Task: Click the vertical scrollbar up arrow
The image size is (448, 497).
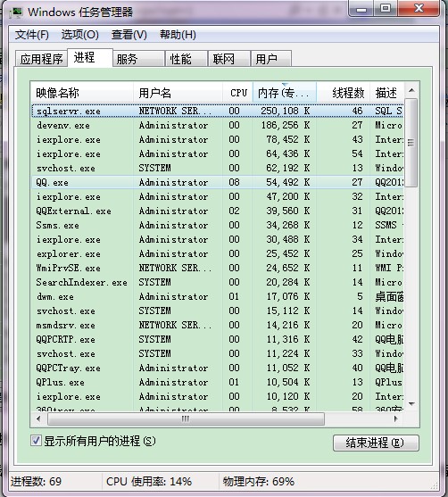Action: click(411, 90)
